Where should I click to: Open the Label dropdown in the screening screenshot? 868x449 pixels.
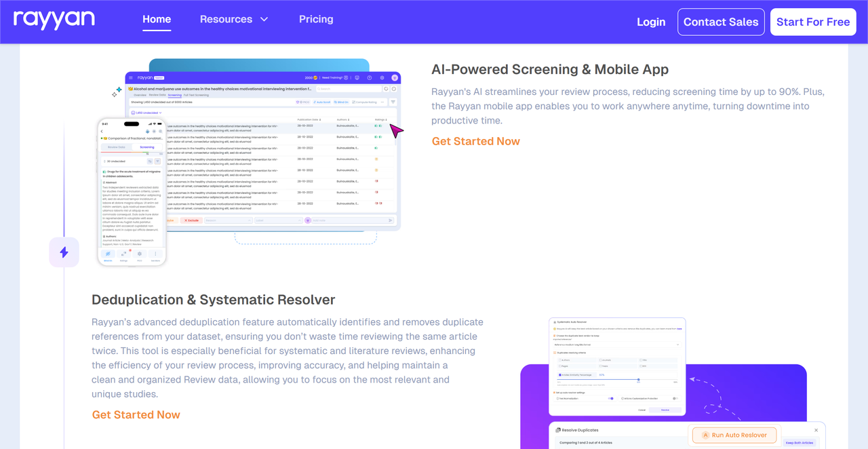click(278, 220)
